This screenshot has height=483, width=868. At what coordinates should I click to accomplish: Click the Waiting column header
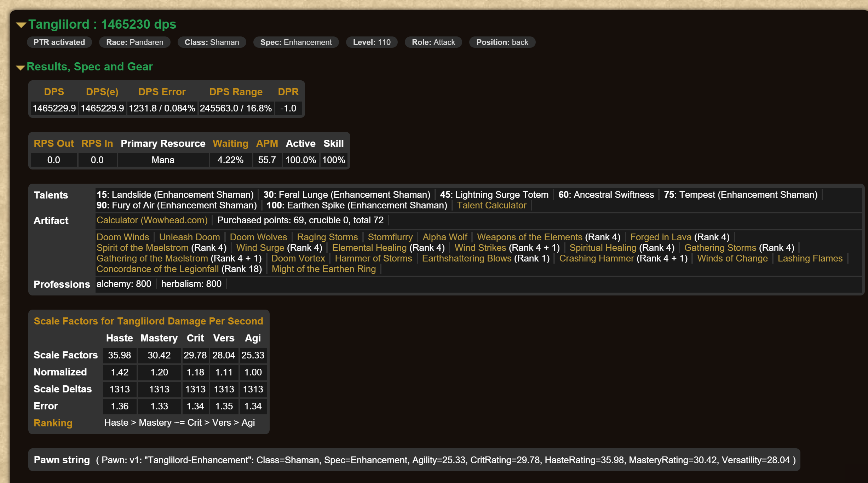click(230, 143)
